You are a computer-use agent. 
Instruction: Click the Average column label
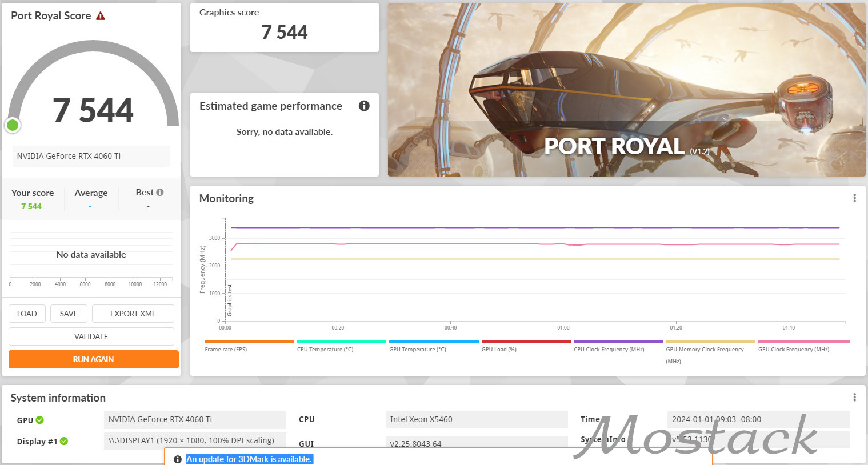click(91, 193)
